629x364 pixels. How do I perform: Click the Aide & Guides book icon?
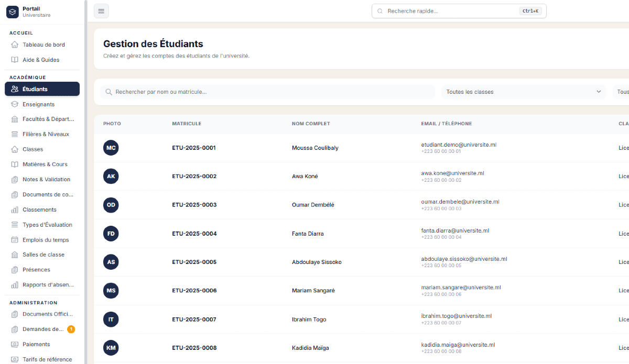15,60
